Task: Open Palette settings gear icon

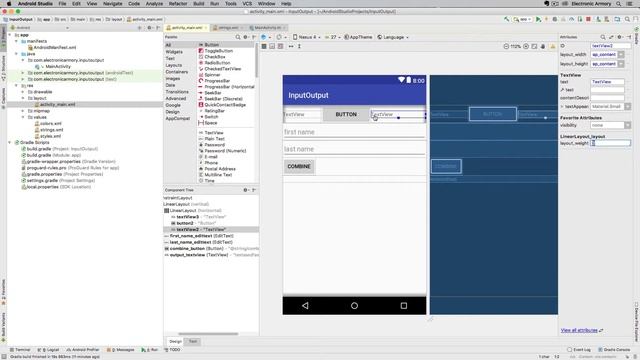Action: tap(246, 37)
